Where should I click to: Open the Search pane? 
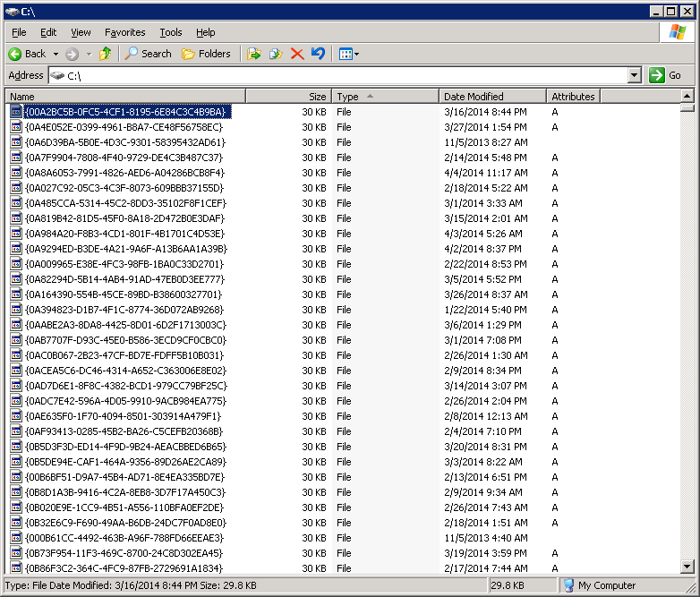pyautogui.click(x=148, y=54)
